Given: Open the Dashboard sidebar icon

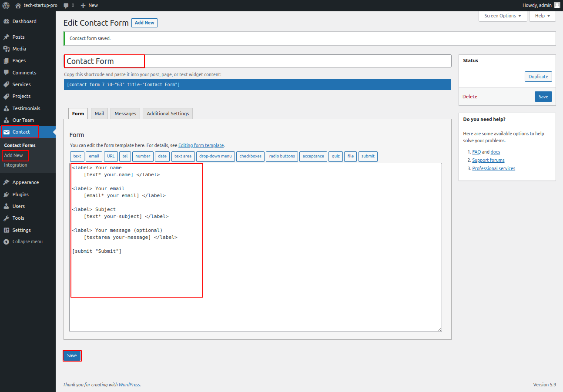Looking at the screenshot, I should (x=7, y=21).
